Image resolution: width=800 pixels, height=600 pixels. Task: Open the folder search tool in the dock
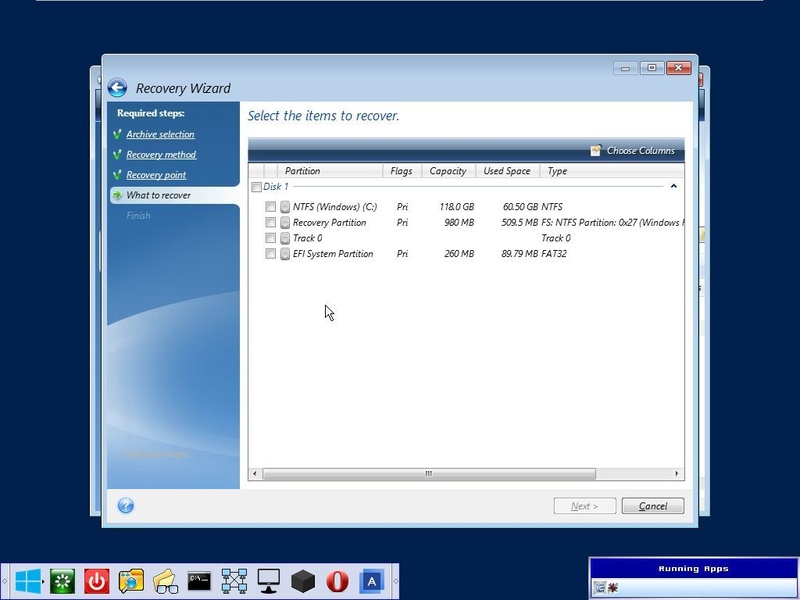pos(131,581)
